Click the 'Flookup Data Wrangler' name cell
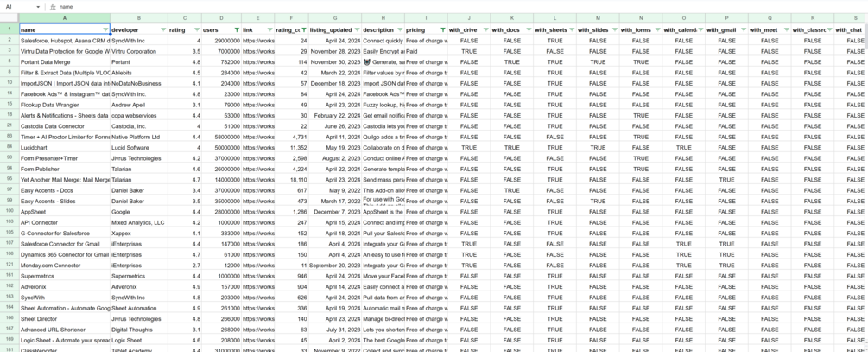The width and height of the screenshot is (868, 352). (x=65, y=105)
